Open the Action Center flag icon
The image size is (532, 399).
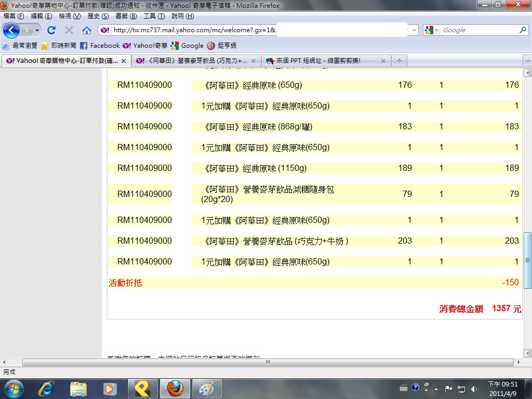click(x=448, y=389)
